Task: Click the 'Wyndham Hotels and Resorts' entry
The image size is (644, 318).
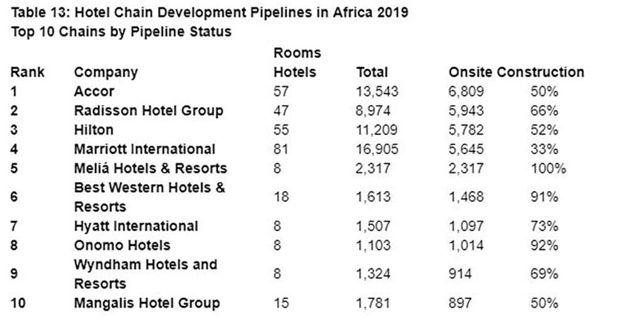Action: [x=145, y=274]
